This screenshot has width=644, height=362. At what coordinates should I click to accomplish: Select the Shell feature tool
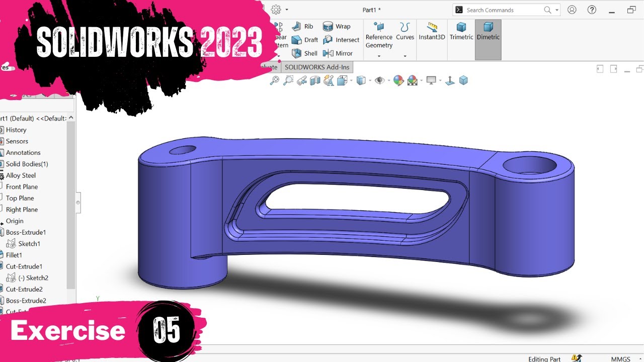tap(304, 53)
